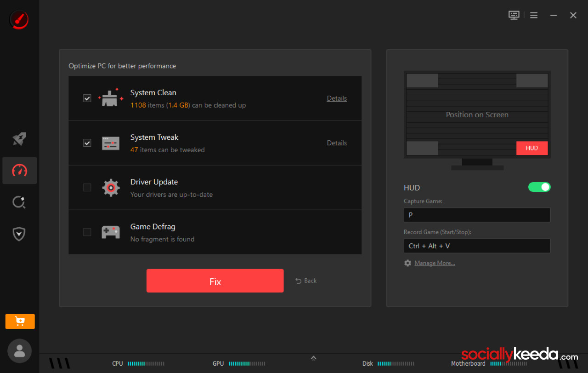
Task: Click the orange shopping cart button
Action: (x=20, y=321)
